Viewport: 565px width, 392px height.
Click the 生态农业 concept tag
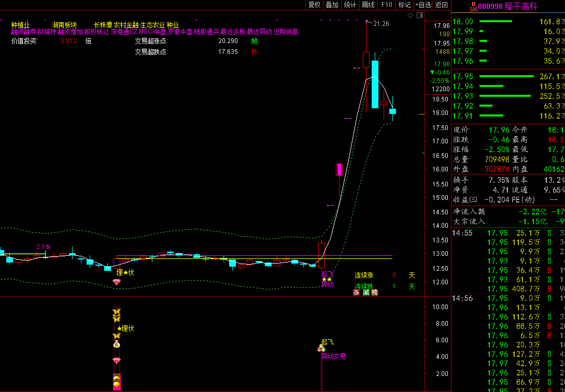[x=153, y=25]
